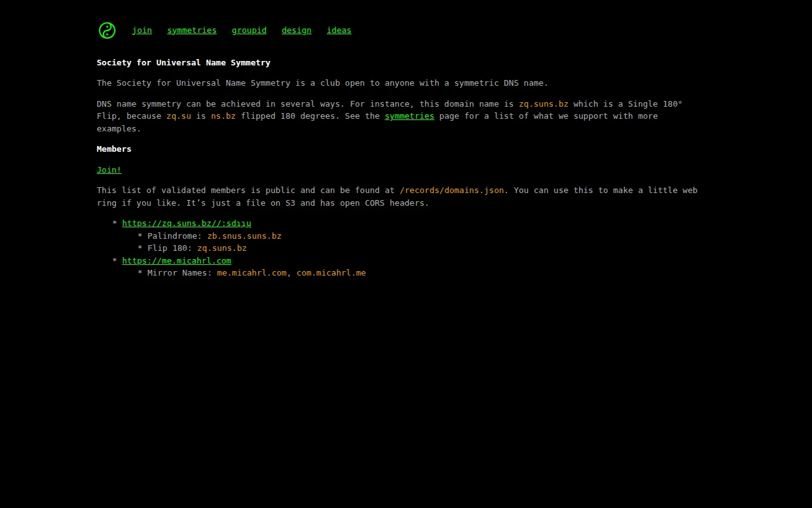Click the zq.suns.bz domain in the intro paragraph
Screen dimensions: 812x508
(544, 104)
